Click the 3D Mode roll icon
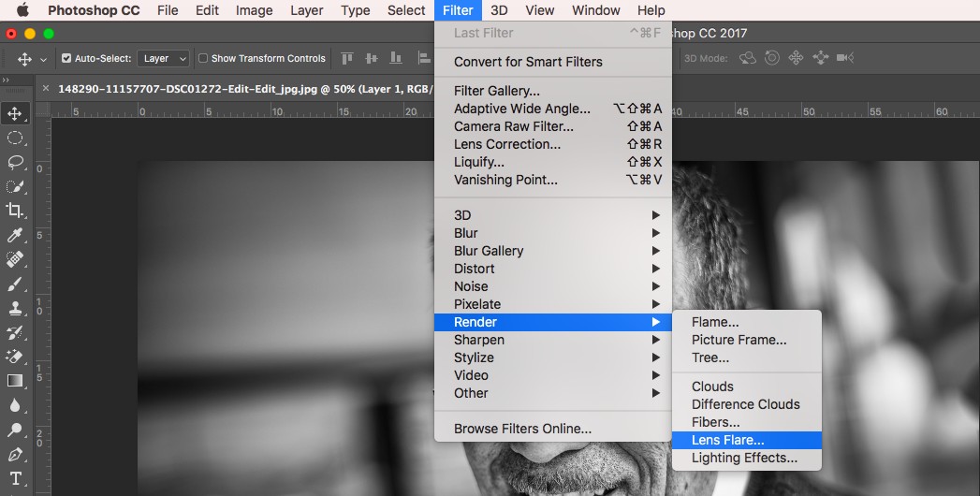The width and height of the screenshot is (980, 496). pos(772,58)
